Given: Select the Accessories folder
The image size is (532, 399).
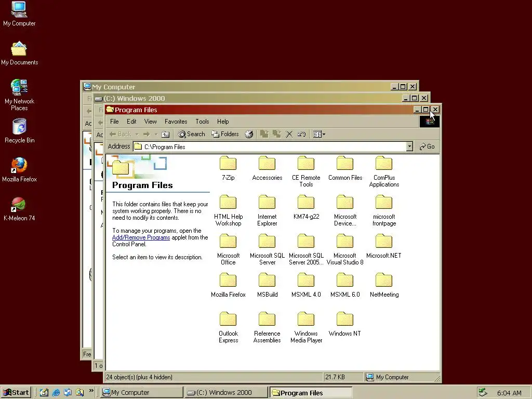Looking at the screenshot, I should 267,168.
